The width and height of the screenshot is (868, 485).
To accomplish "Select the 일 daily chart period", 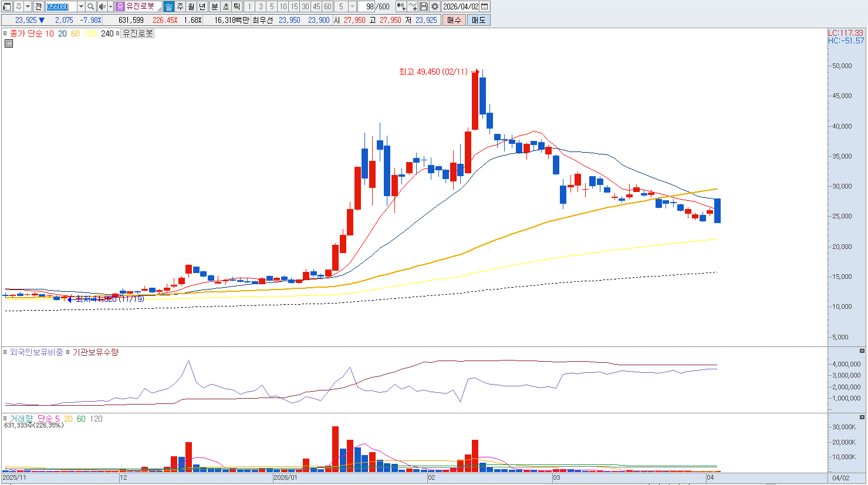I will point(169,6).
